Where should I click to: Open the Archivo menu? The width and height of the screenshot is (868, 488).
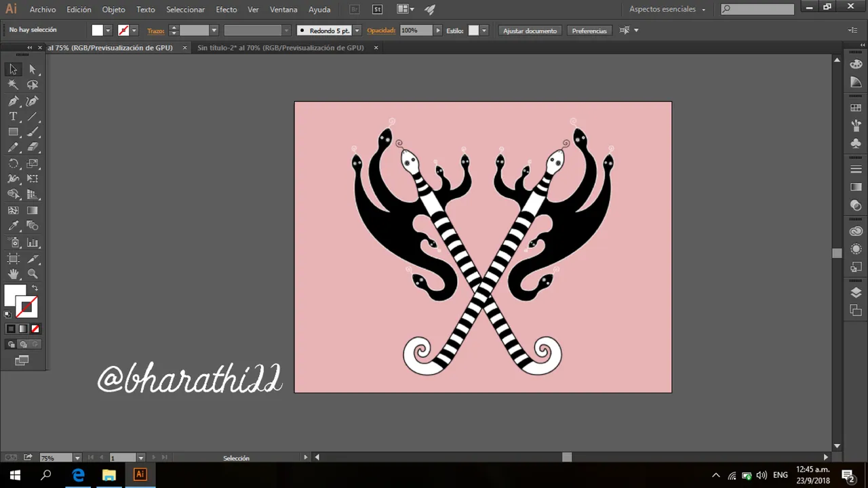(x=43, y=9)
